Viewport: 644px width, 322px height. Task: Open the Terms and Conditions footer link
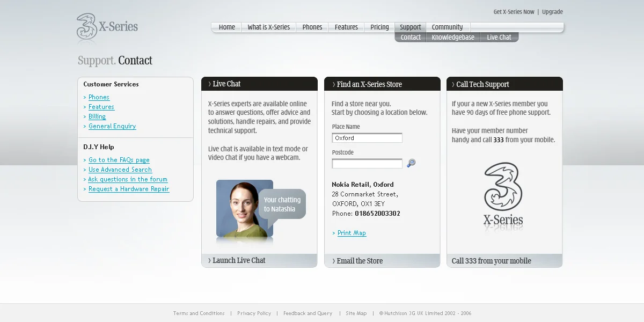pyautogui.click(x=199, y=313)
